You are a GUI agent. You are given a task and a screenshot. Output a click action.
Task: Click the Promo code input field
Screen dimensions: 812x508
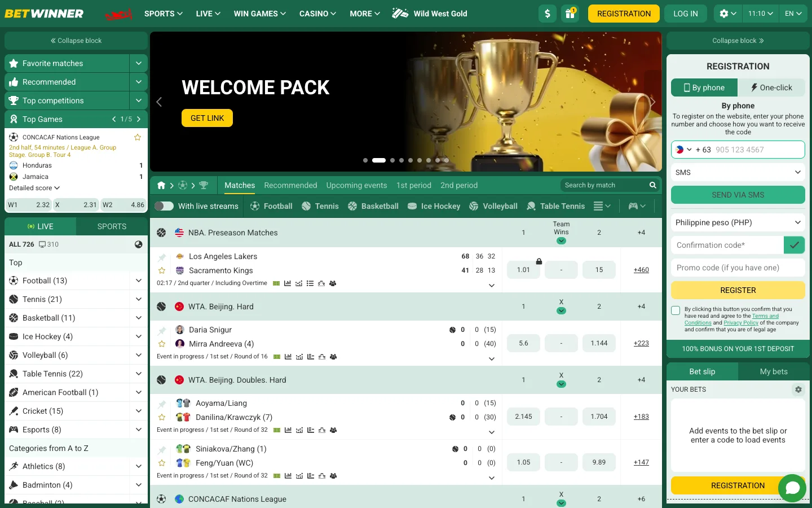pos(738,268)
